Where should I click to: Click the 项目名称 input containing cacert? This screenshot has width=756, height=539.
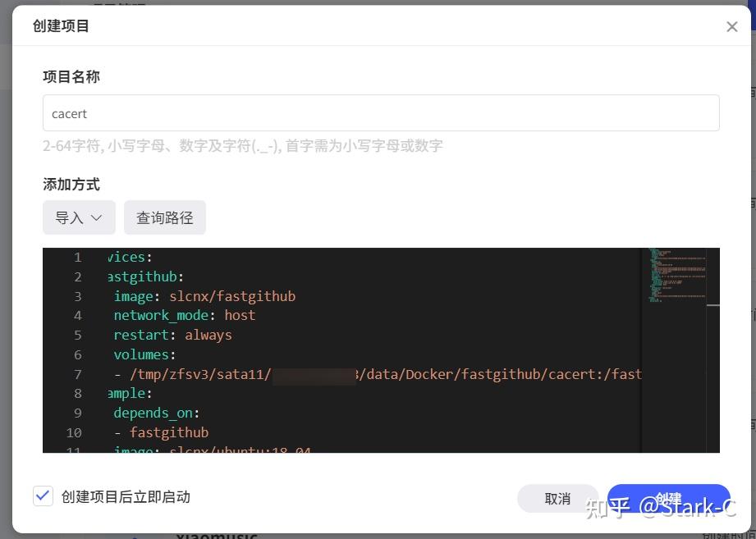(x=381, y=113)
